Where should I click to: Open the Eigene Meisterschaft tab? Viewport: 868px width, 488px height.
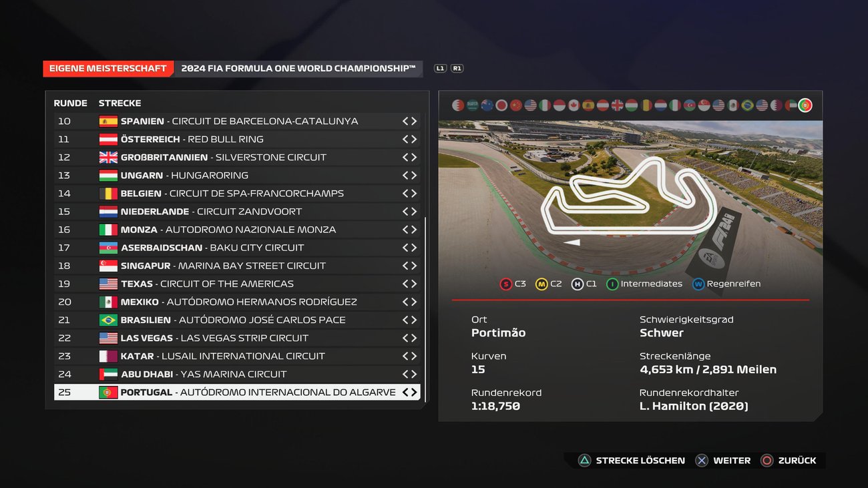click(x=108, y=69)
